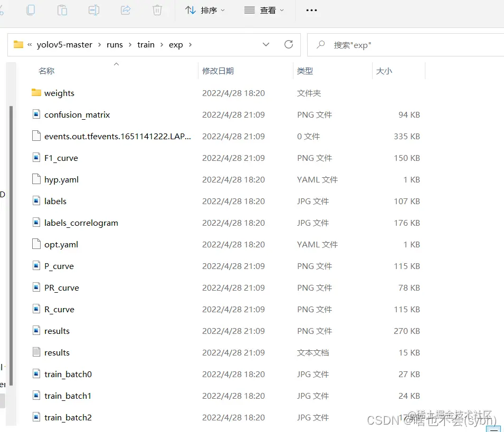
Task: Select train_batch1 image icon
Action: click(36, 395)
